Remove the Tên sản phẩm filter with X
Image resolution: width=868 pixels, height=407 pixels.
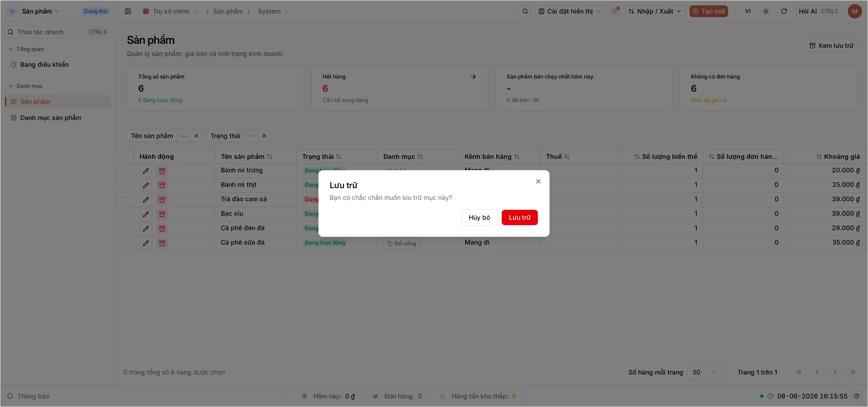(x=196, y=136)
